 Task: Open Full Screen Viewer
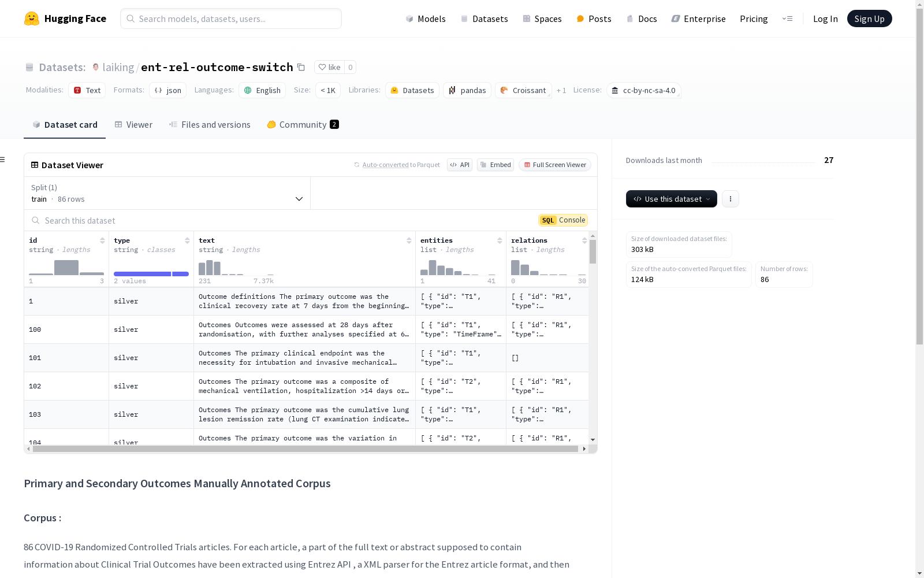tap(555, 165)
